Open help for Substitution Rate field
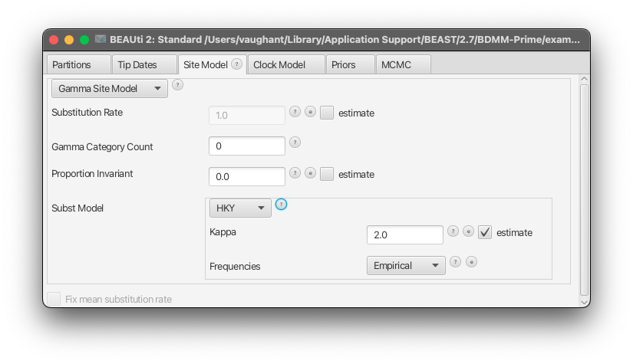633x364 pixels. click(x=295, y=112)
